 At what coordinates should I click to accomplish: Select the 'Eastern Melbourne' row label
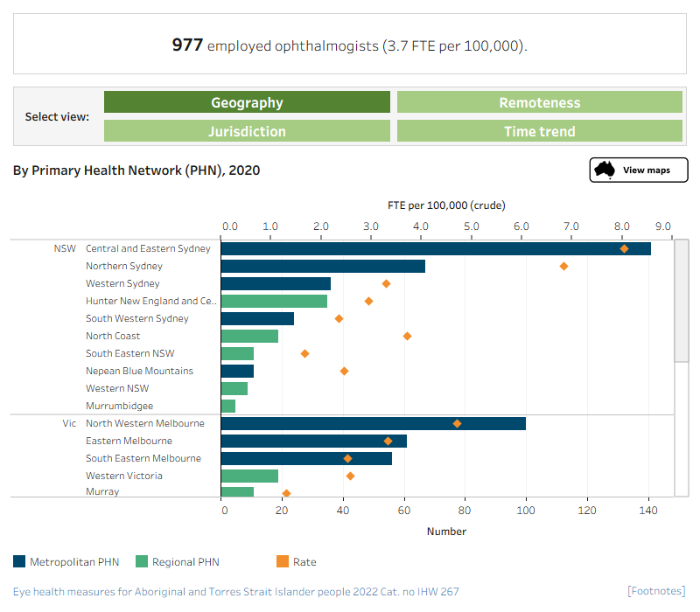point(129,441)
